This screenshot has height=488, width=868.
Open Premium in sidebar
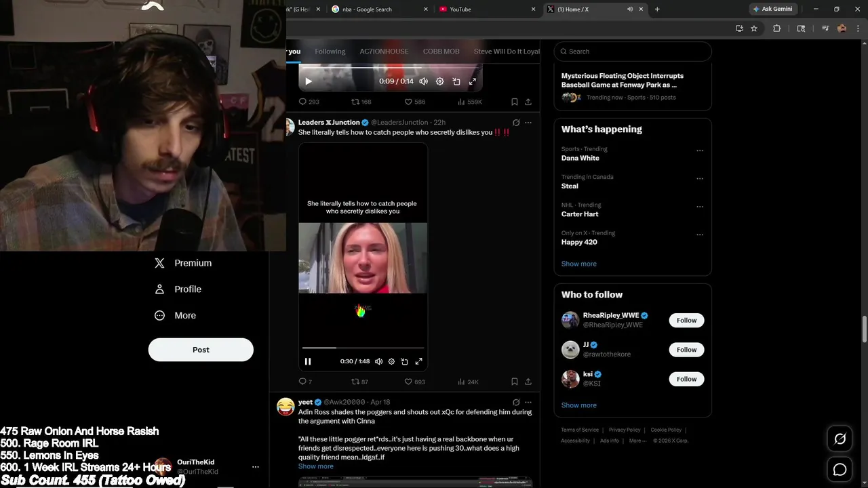click(x=183, y=263)
